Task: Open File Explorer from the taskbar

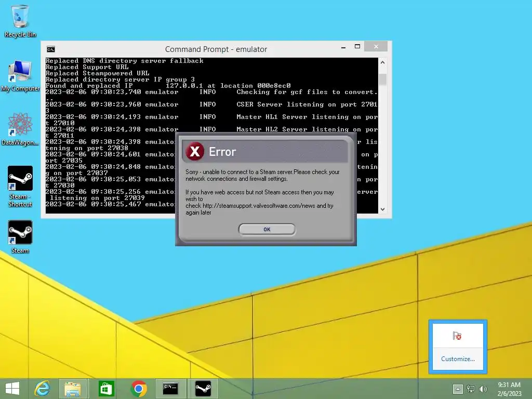Action: tap(73, 389)
